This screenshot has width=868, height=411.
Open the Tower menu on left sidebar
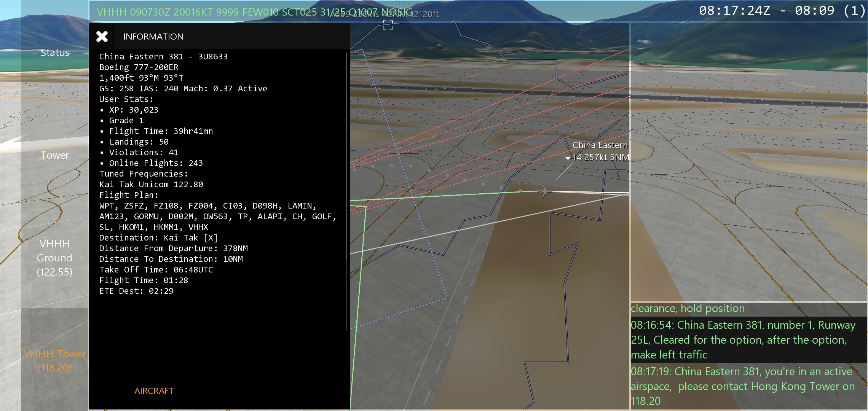click(x=55, y=155)
